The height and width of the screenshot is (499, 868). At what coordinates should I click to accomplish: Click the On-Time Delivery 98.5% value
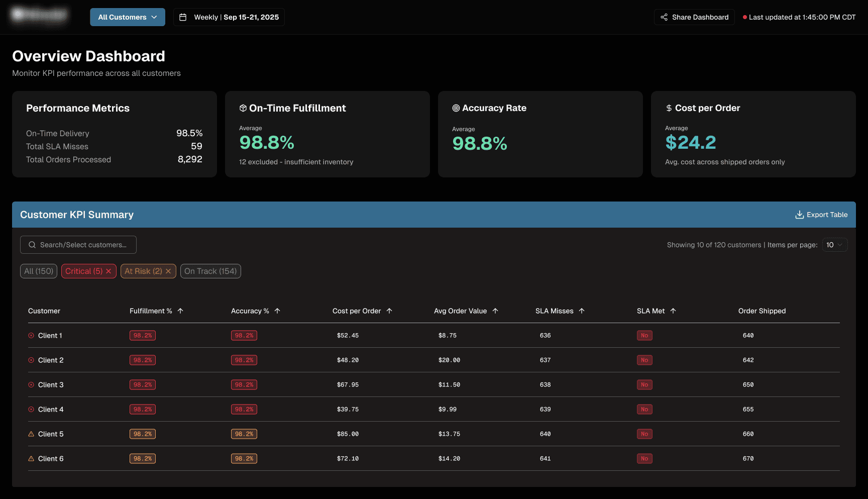[x=189, y=133]
